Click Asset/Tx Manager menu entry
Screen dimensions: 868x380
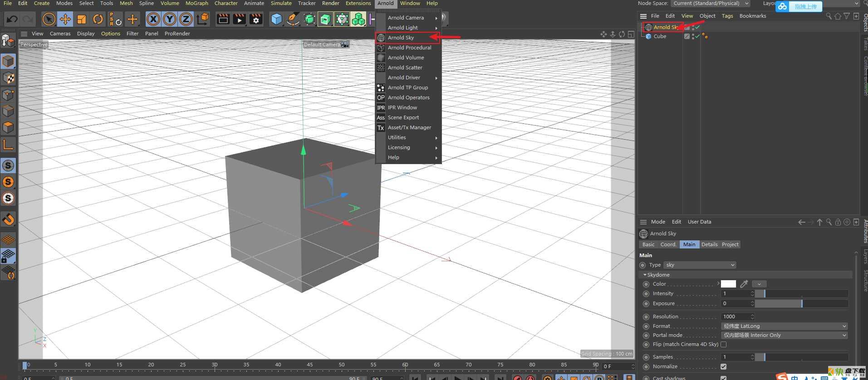[x=407, y=127]
